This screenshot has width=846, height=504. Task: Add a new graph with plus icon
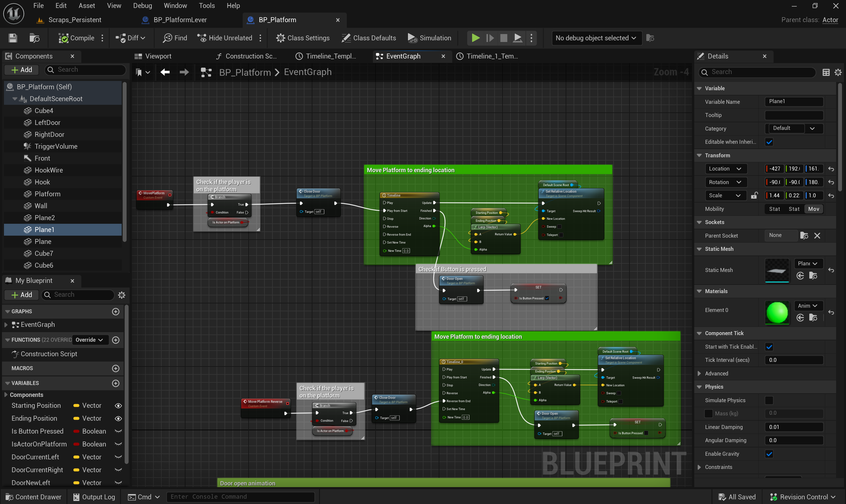point(115,312)
